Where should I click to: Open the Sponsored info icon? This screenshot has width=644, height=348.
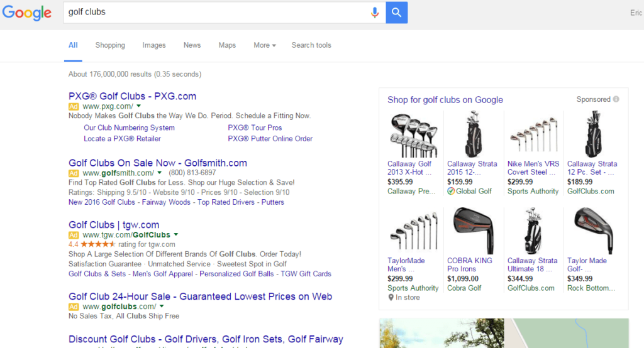(616, 99)
